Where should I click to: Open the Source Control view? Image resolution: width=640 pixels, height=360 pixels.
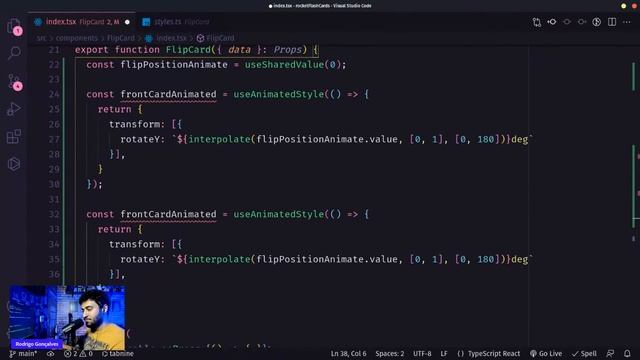pos(14,82)
